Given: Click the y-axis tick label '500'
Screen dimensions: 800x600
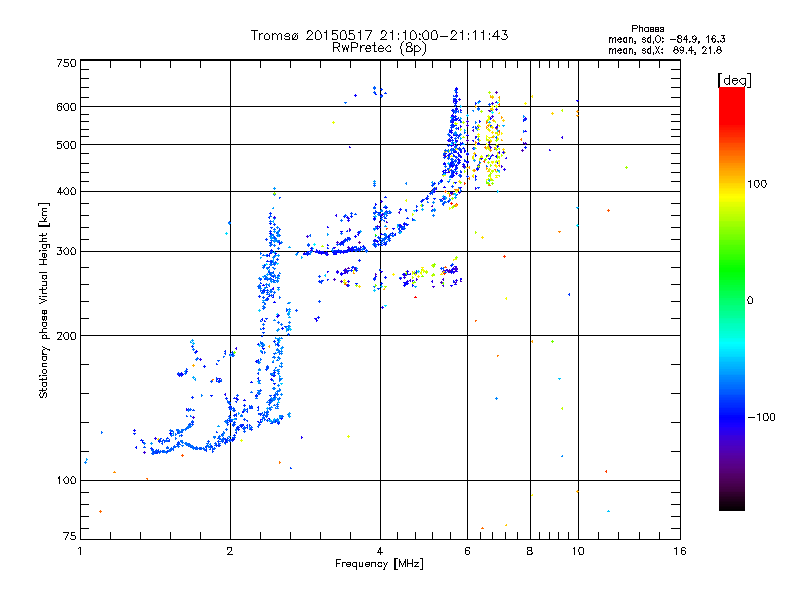Looking at the screenshot, I should pos(67,145).
